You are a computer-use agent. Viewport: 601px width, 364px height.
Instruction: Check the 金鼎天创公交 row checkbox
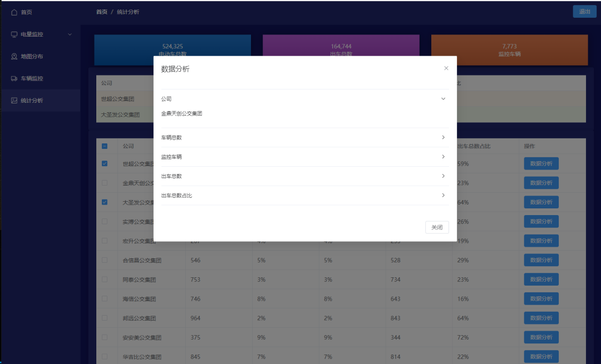105,183
